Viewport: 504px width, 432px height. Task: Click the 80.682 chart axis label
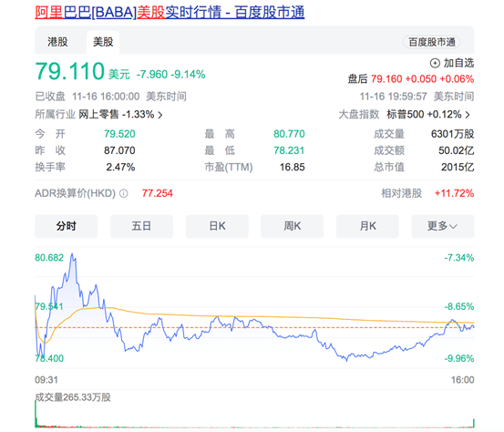(x=49, y=258)
